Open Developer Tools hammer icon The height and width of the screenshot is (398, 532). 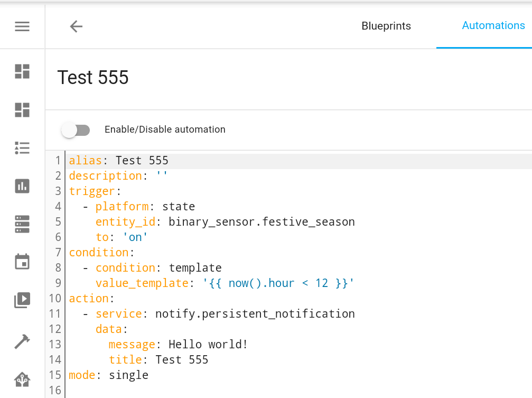pos(22,341)
